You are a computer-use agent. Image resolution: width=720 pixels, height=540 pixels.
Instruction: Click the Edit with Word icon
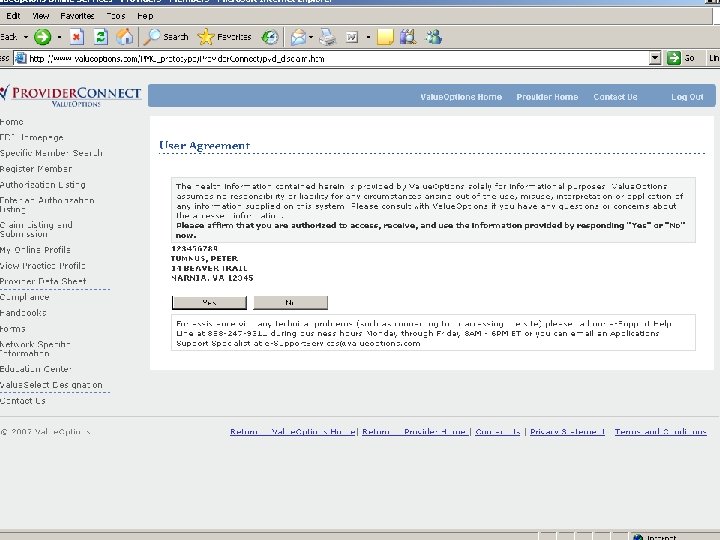(352, 37)
